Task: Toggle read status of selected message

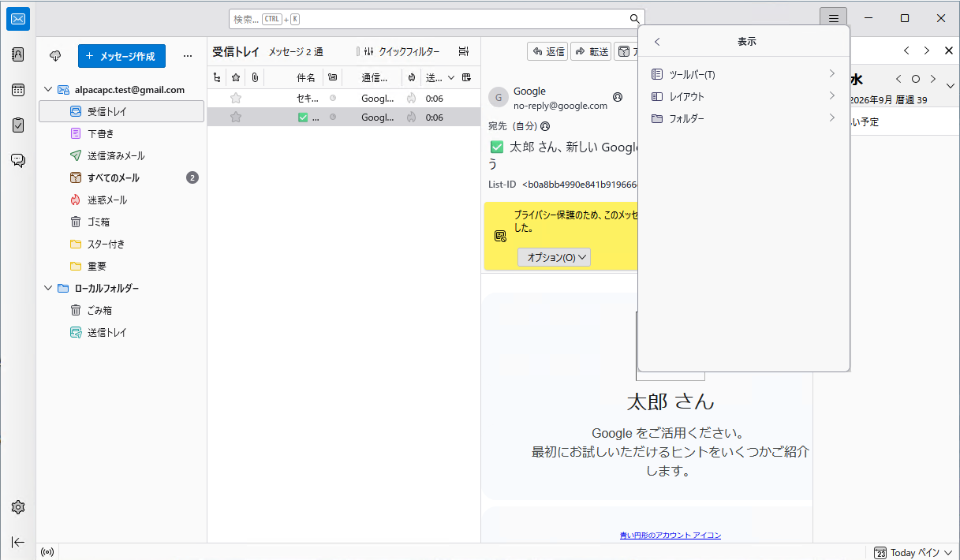Action: coord(332,118)
